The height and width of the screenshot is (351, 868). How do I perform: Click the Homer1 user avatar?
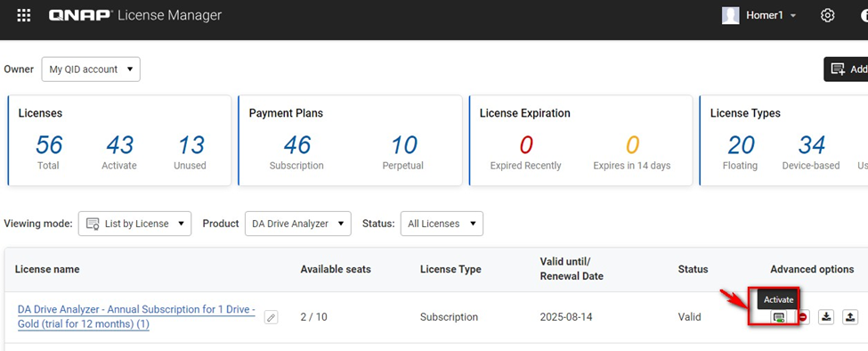click(731, 15)
